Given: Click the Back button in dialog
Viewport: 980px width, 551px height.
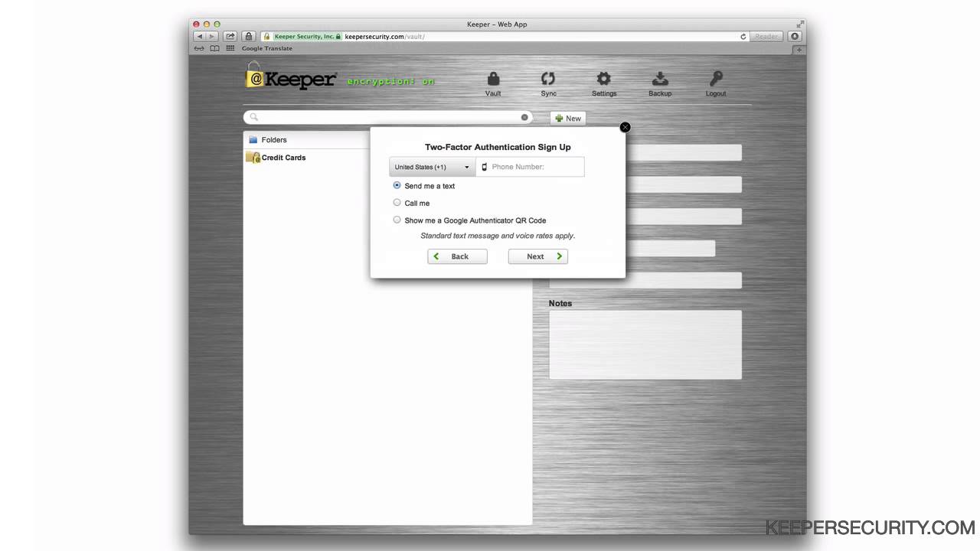Looking at the screenshot, I should [457, 256].
